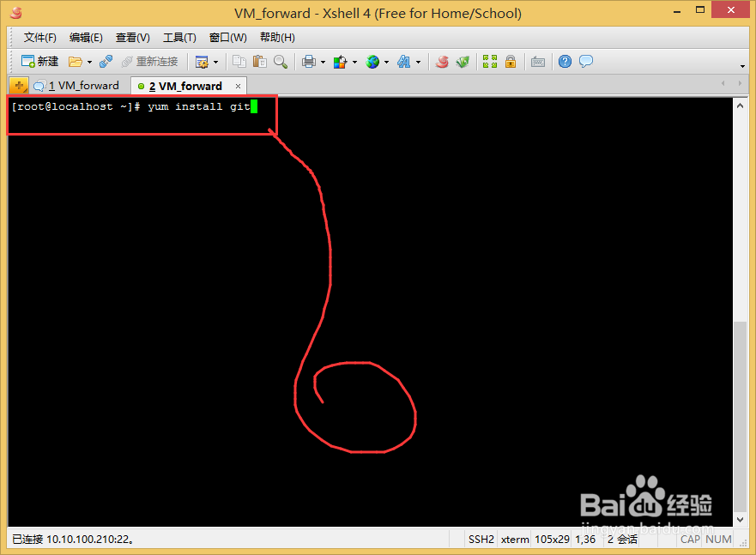The height and width of the screenshot is (555, 756).
Task: Click the tab scroll right arrow
Action: click(740, 83)
